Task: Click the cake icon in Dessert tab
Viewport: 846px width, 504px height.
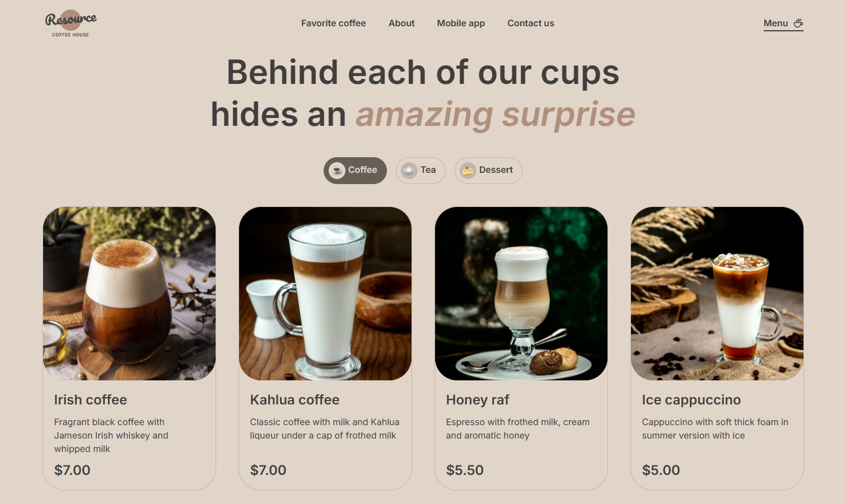Action: [x=468, y=171]
